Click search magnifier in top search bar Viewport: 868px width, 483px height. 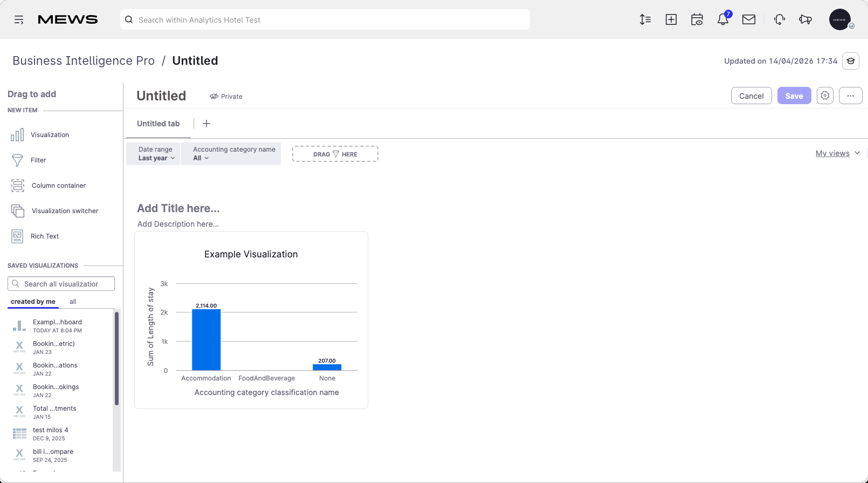tap(129, 20)
